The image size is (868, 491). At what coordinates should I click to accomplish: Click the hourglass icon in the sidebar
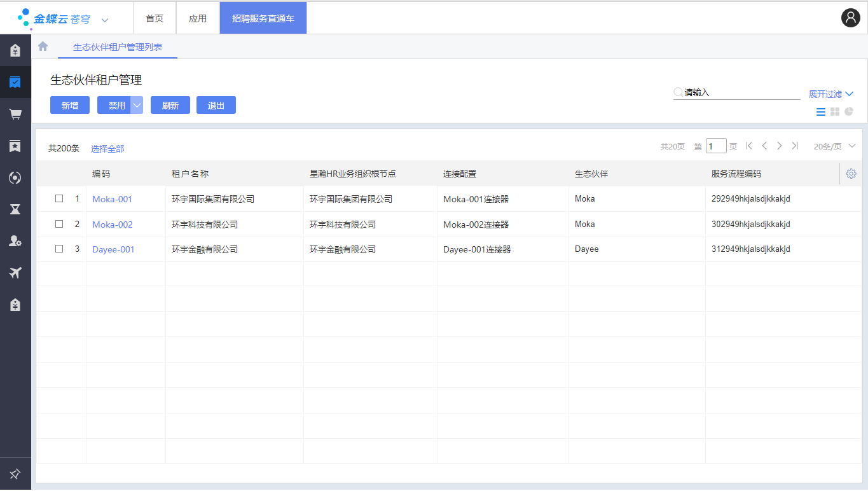pos(15,209)
